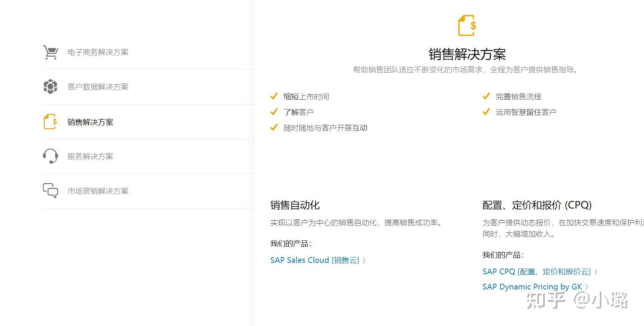This screenshot has width=644, height=326.
Task: Click the text 缩短上市时间
Action: click(306, 97)
